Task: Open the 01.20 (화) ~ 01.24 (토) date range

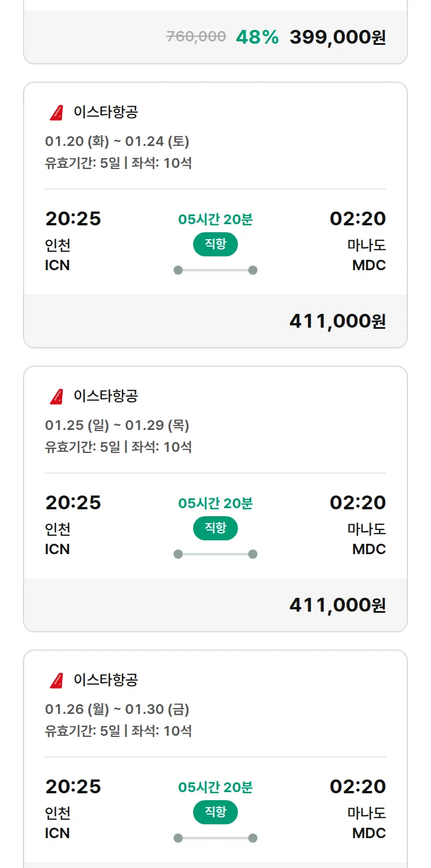Action: coord(117,141)
